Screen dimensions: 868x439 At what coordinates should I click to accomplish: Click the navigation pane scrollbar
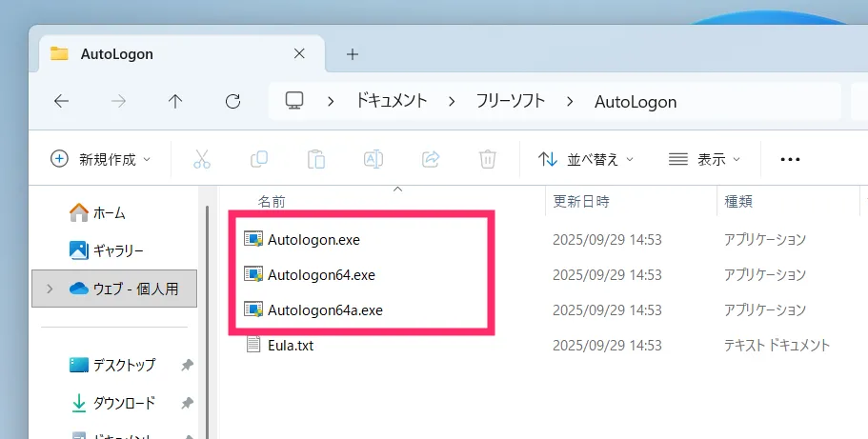coord(207,321)
